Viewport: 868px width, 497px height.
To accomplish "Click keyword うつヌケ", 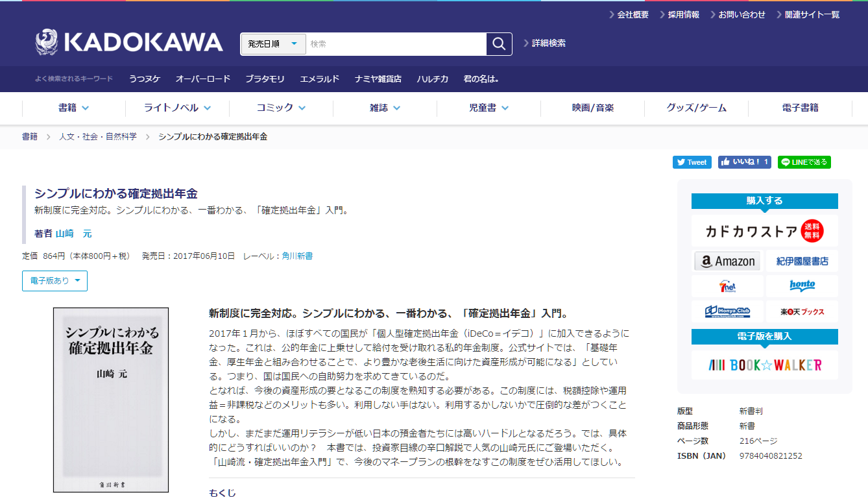I will 144,79.
